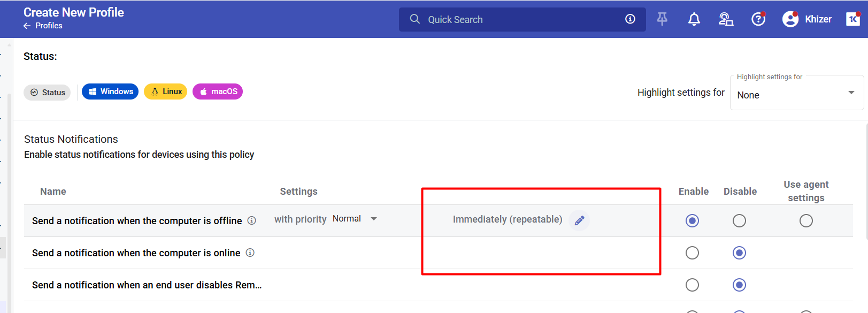Open the Highlight settings for dropdown

796,95
